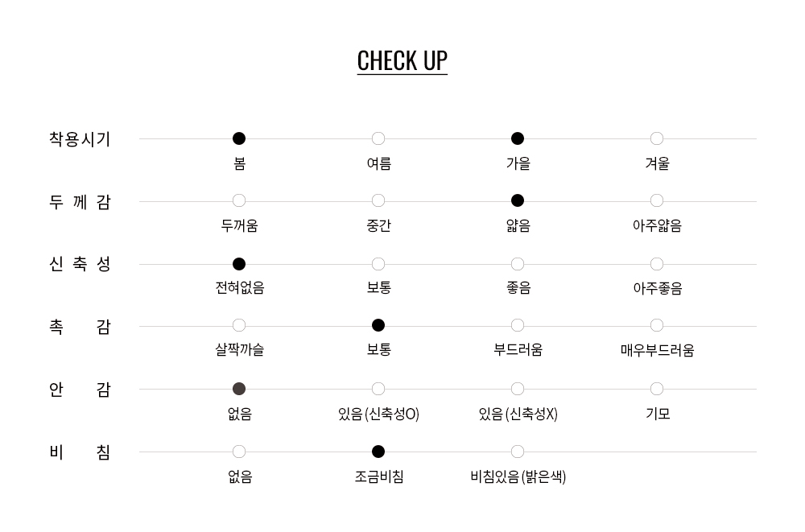Choose the 겨울 season circle
This screenshot has width=805, height=532.
(x=657, y=138)
